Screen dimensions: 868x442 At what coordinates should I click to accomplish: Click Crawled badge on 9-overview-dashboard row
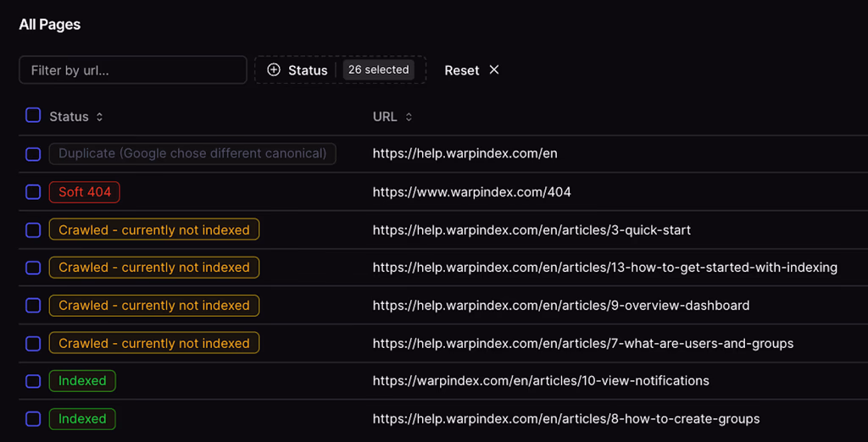click(154, 306)
